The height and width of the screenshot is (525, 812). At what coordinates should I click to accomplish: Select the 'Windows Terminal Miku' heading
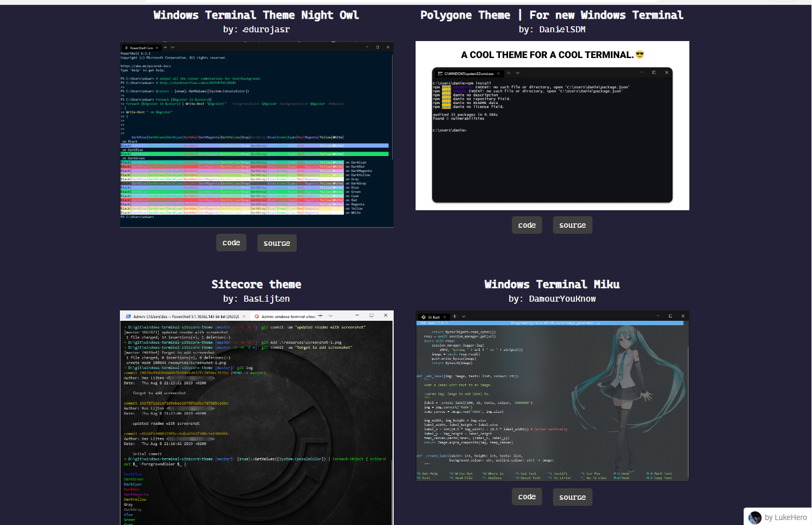(x=552, y=285)
